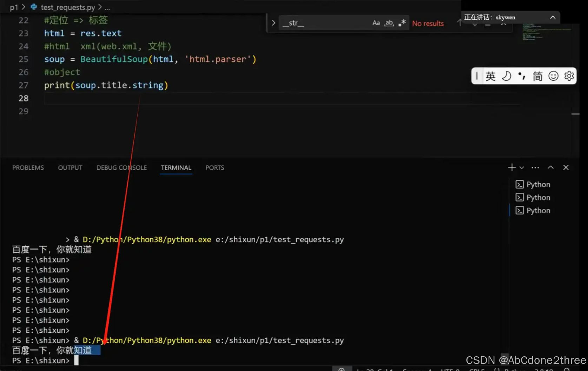
Task: Open input method settings via the gear icon
Action: 569,76
